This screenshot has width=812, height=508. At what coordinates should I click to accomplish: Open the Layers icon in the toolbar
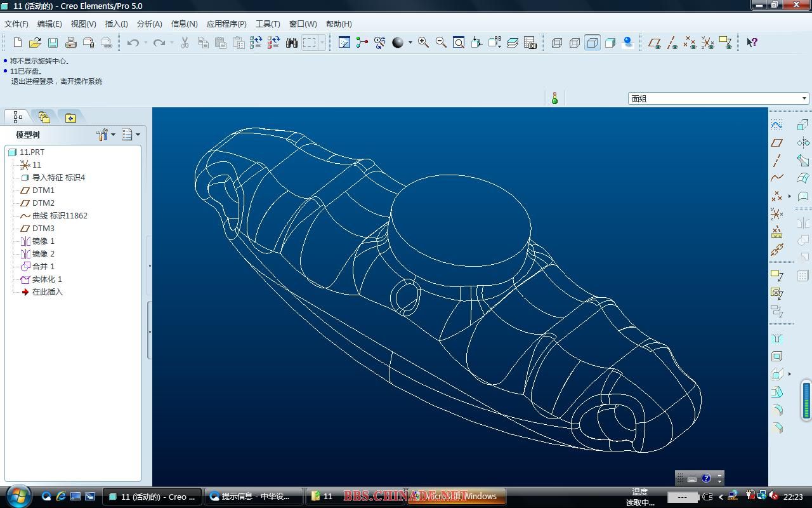pyautogui.click(x=513, y=43)
